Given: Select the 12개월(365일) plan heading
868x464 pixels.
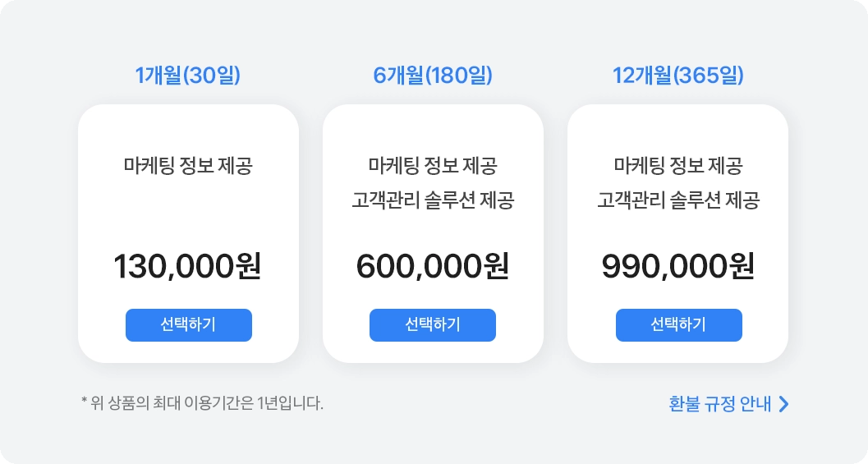Looking at the screenshot, I should (677, 76).
